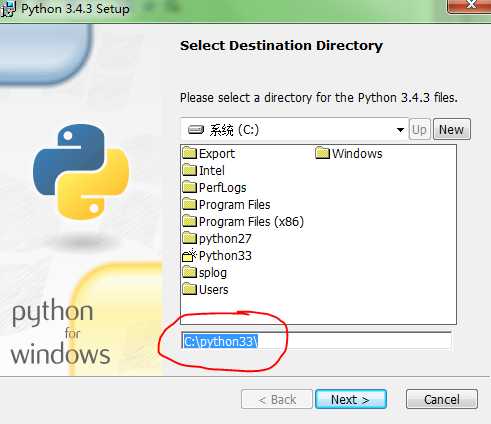Click the Next > button
Screen dimensions: 491x424
click(351, 399)
